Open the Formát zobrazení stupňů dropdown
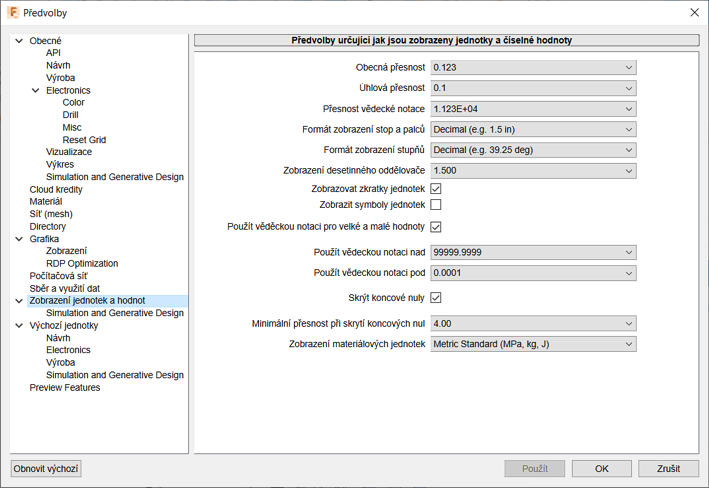709x488 pixels. 533,150
